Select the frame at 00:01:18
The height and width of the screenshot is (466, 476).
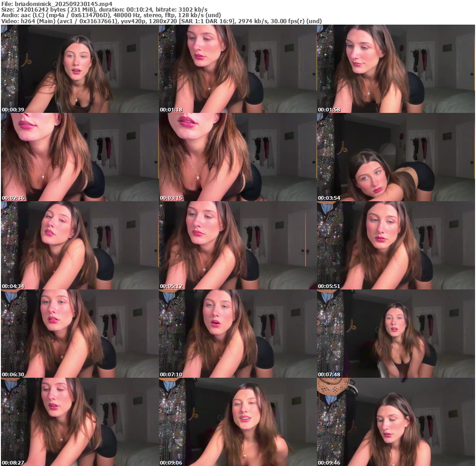pyautogui.click(x=238, y=69)
